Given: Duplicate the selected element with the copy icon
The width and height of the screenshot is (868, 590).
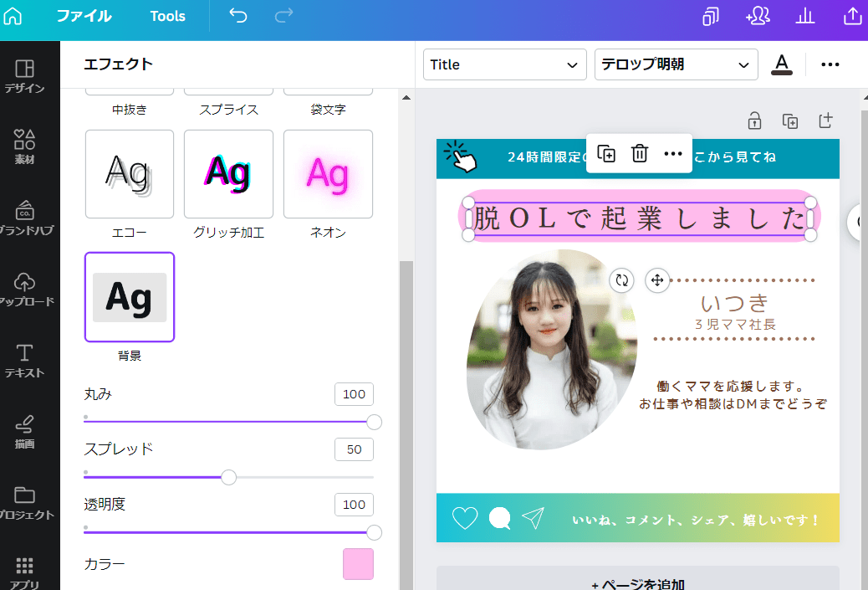Looking at the screenshot, I should click(x=607, y=154).
